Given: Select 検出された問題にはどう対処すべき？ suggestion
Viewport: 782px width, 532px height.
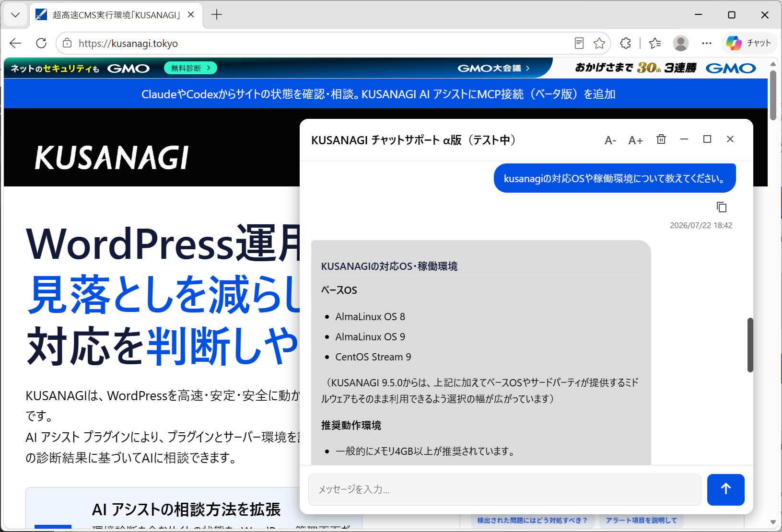Looking at the screenshot, I should 532,520.
